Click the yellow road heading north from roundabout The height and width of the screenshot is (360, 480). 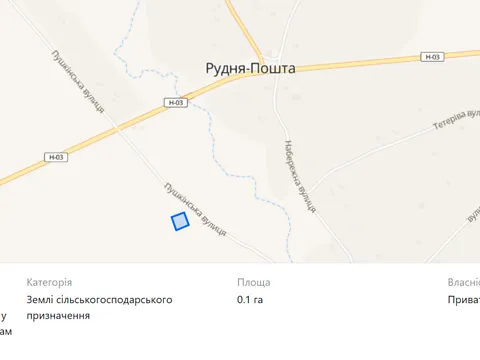243,25
